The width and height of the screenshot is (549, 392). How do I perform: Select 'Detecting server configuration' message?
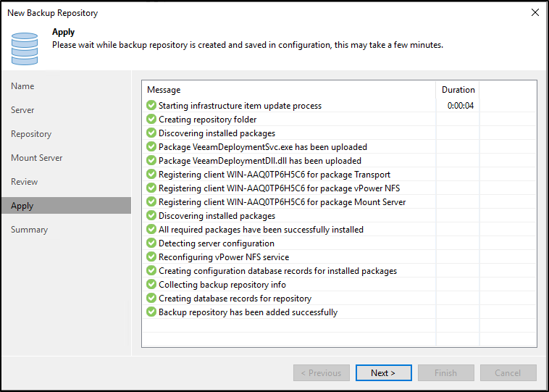[x=217, y=243]
